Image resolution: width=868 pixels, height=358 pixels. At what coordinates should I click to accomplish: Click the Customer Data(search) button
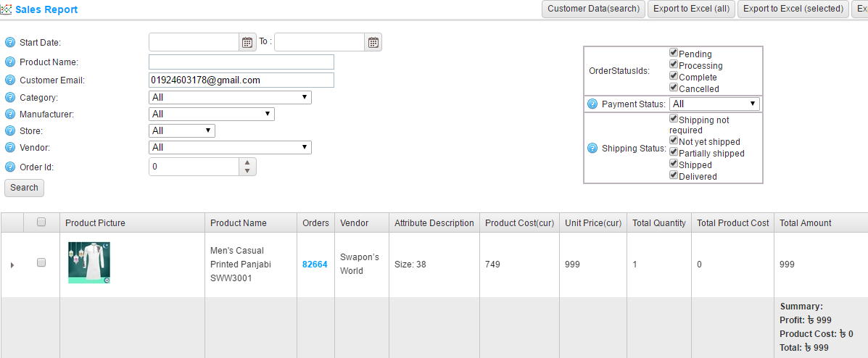click(593, 9)
